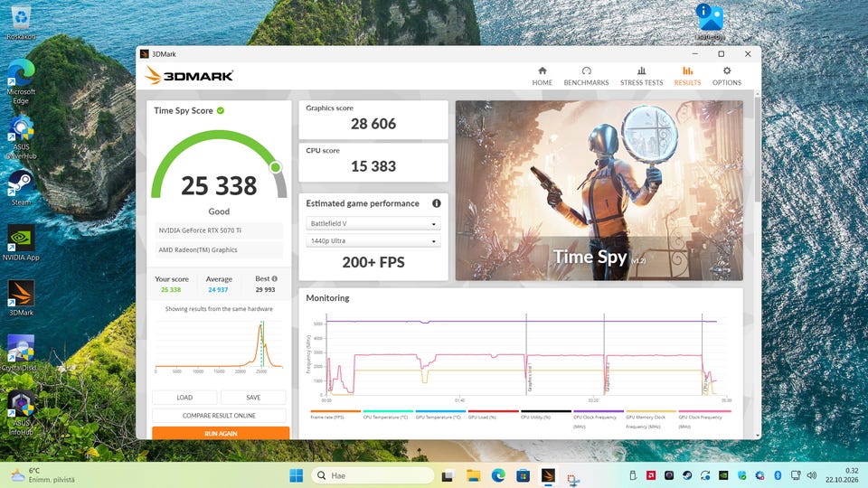Image resolution: width=868 pixels, height=488 pixels.
Task: Click the LOAD button
Action: (x=184, y=398)
